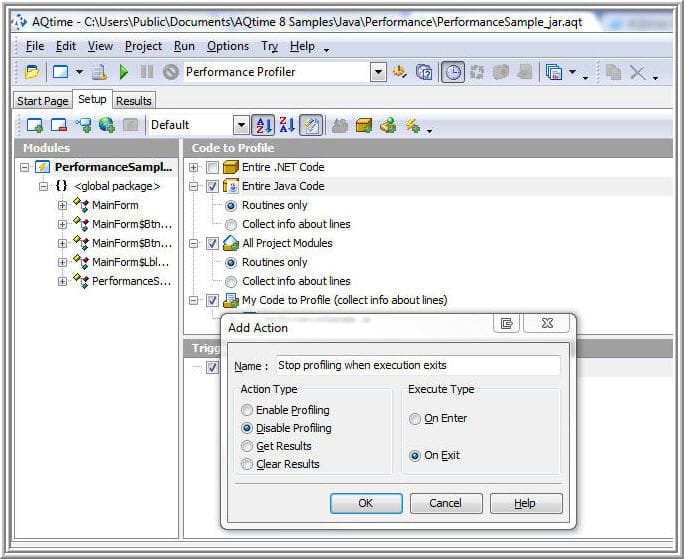The width and height of the screenshot is (684, 559).
Task: Collapse the PerformanceSampl... module node
Action: (25, 168)
